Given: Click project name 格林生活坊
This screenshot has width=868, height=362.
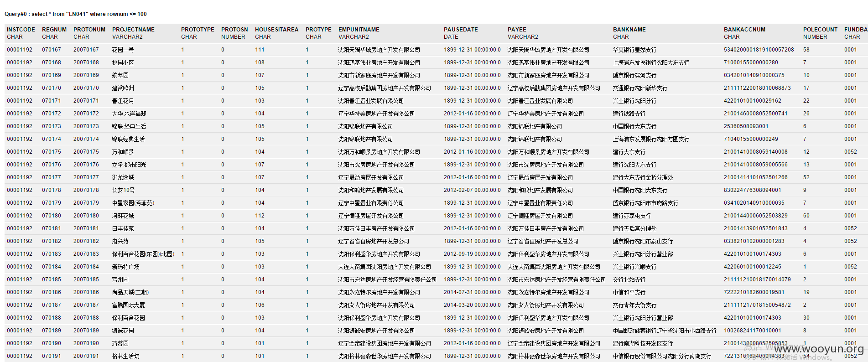Looking at the screenshot, I should (x=126, y=356).
